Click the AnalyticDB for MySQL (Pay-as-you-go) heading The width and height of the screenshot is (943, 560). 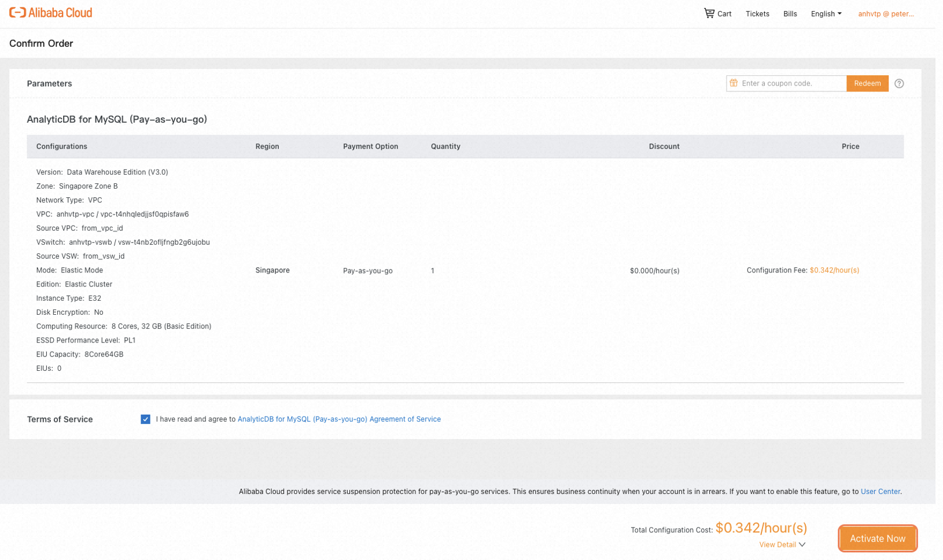coord(117,119)
